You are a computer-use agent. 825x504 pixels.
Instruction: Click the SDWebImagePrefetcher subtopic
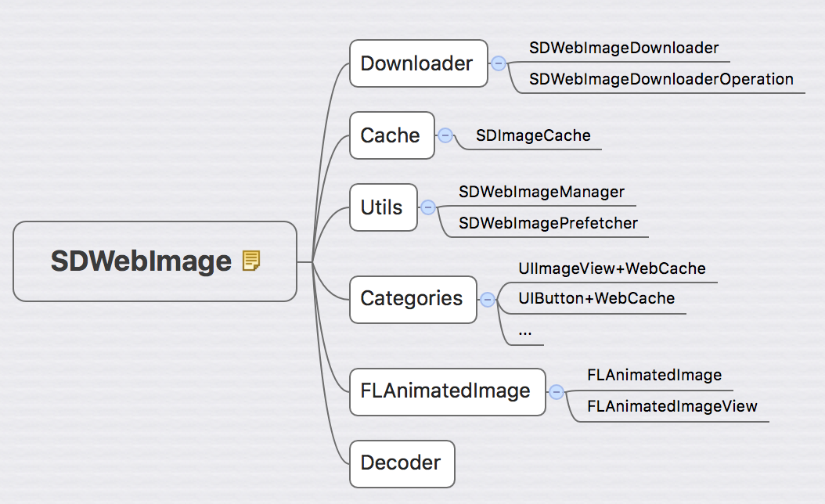(x=548, y=223)
